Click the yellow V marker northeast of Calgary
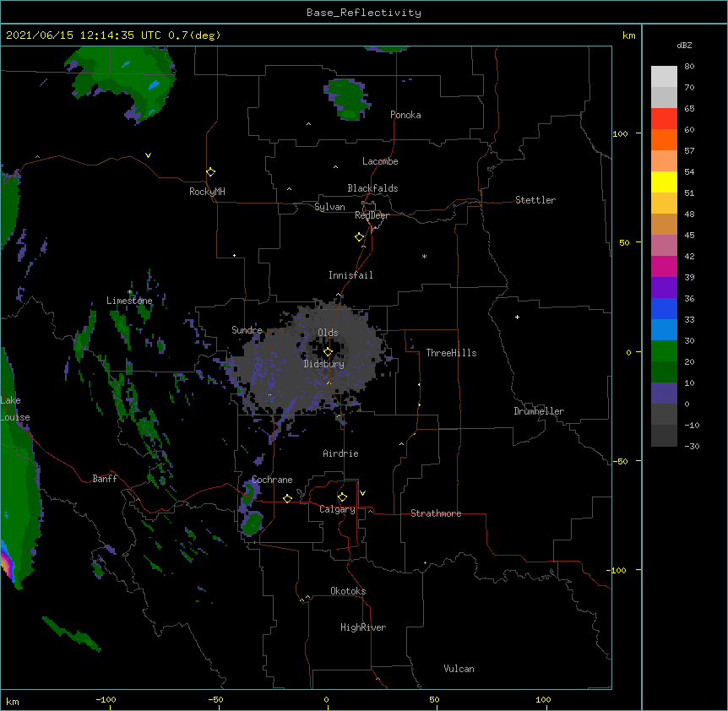This screenshot has height=711, width=728. (x=362, y=493)
